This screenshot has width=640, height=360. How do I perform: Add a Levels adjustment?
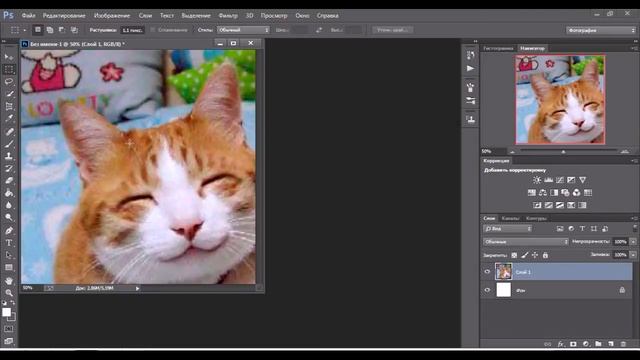point(548,180)
